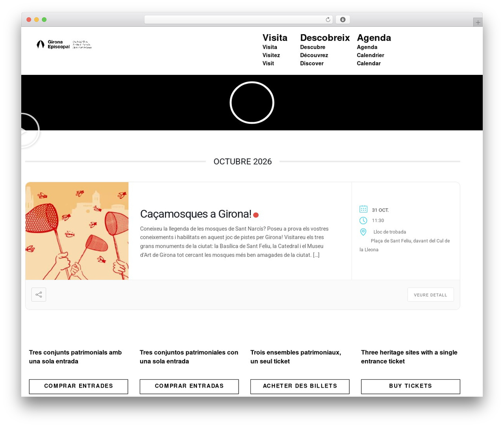Open the Agenda main menu
Image resolution: width=504 pixels, height=427 pixels.
click(x=374, y=38)
